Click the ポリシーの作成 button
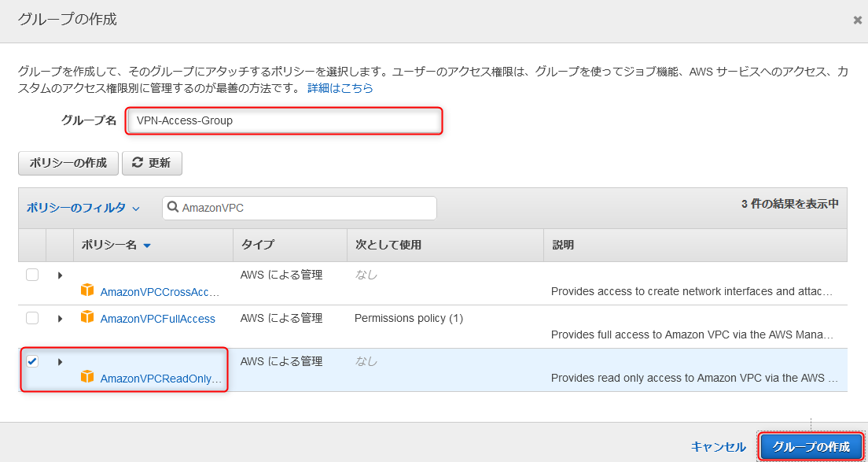Image resolution: width=868 pixels, height=462 pixels. (x=68, y=164)
